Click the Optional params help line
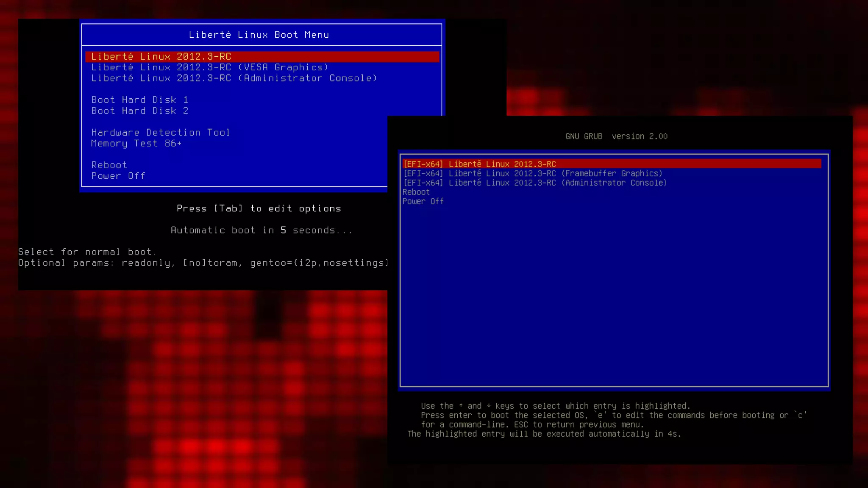868x488 pixels. tap(203, 263)
